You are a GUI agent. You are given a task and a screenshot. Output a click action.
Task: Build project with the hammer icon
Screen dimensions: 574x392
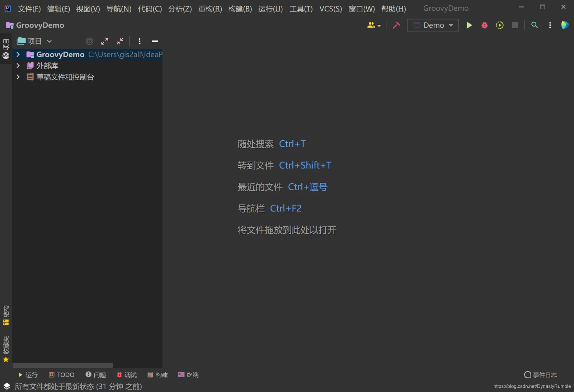(x=396, y=25)
